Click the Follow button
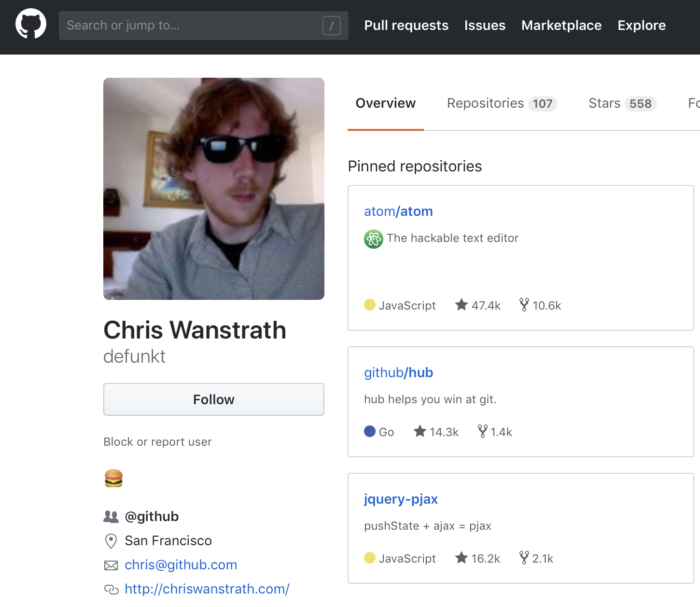The image size is (700, 607). coord(213,399)
